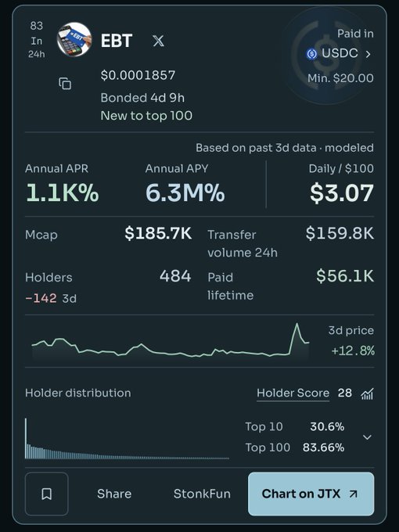This screenshot has width=399, height=532.
Task: Click the price $0.0001857
Action: [138, 75]
